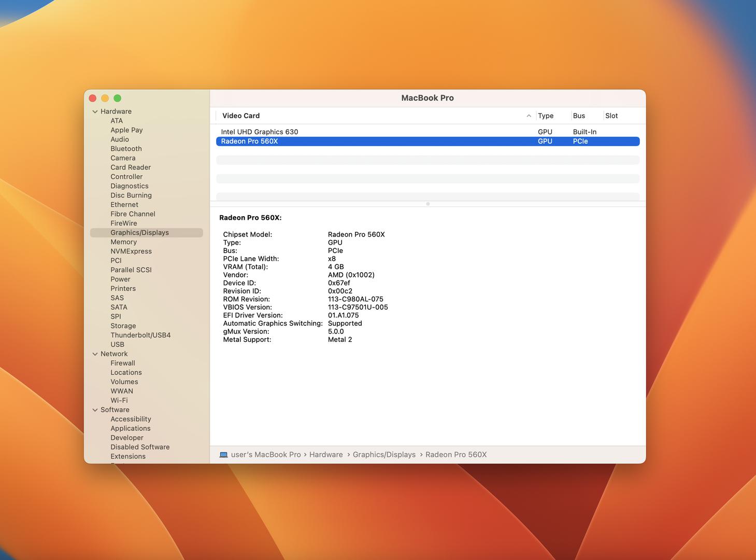Viewport: 756px width, 560px height.
Task: Click Hardware in the path bar
Action: click(x=326, y=455)
